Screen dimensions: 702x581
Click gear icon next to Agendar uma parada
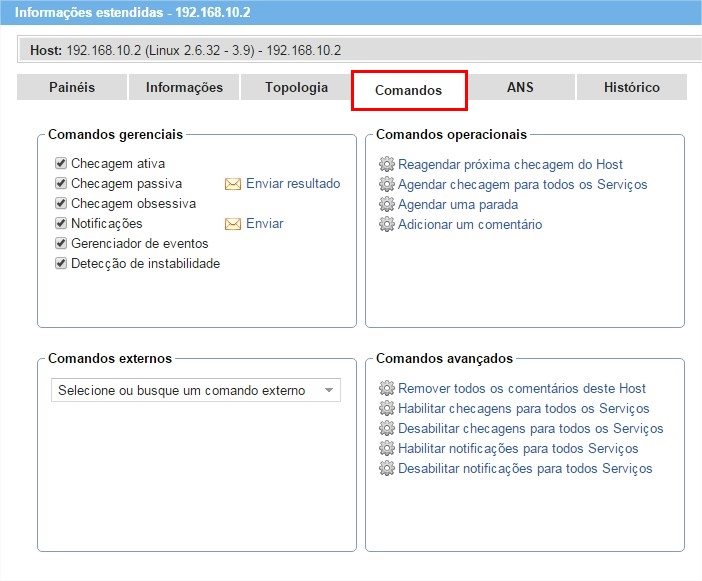[x=386, y=204]
